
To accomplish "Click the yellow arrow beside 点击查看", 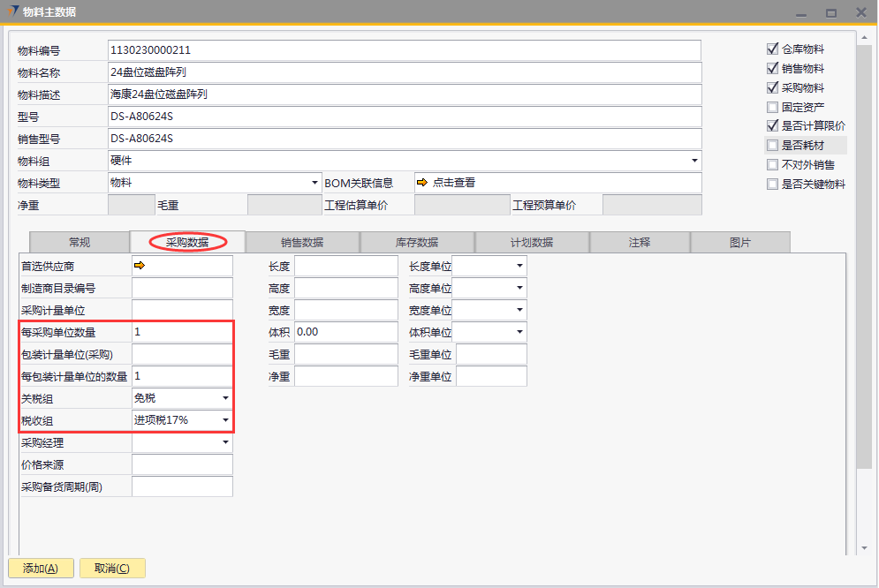I will pos(422,183).
